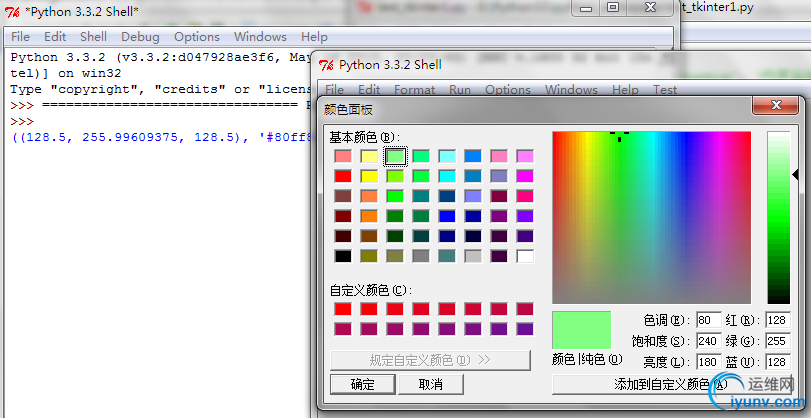The image size is (811, 418).
Task: Choose the pure blue basic color swatch
Action: click(447, 216)
